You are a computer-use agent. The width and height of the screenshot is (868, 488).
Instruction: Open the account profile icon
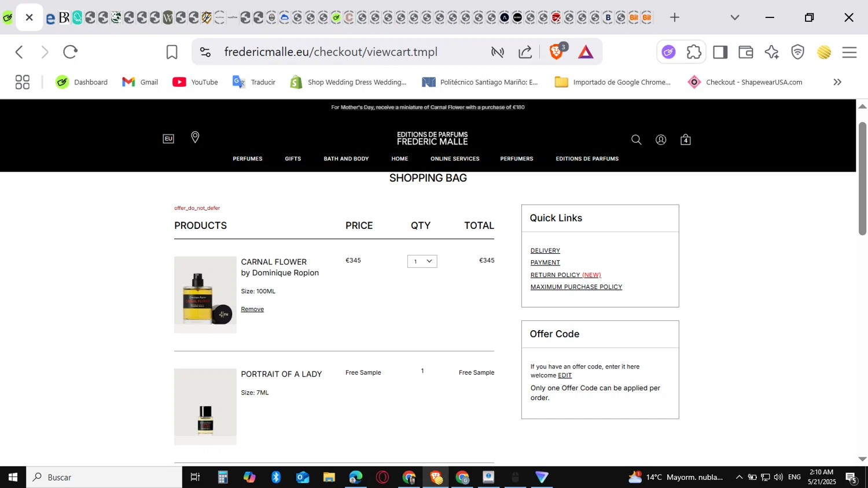pos(661,140)
